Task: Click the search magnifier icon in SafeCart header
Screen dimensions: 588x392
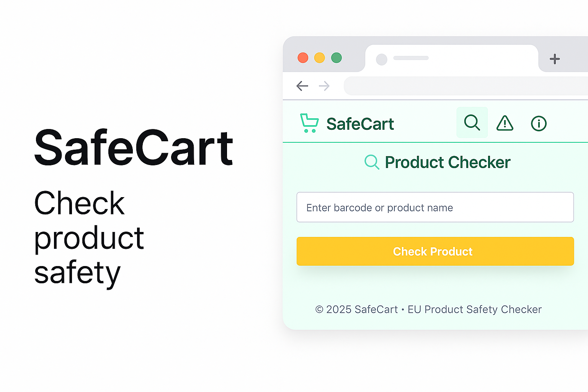Action: [472, 122]
